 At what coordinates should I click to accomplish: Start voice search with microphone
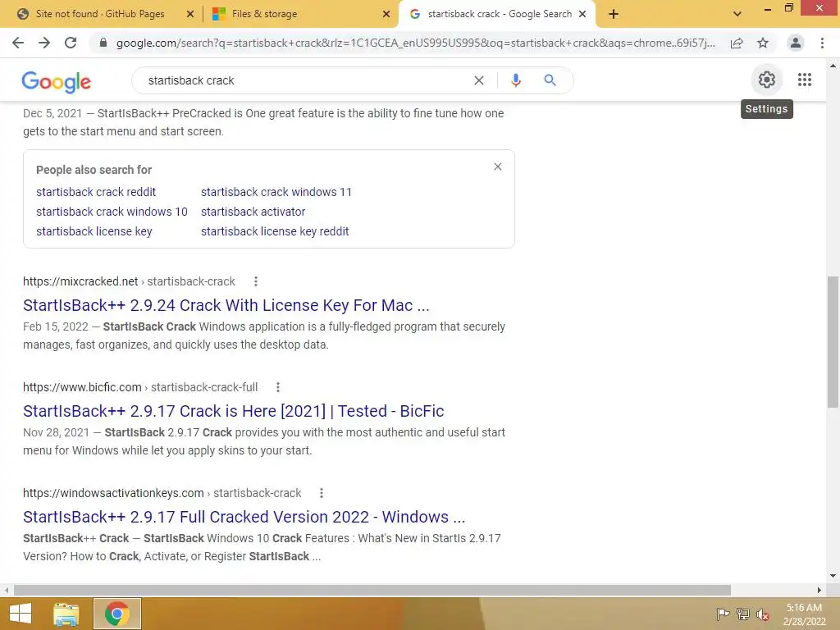tap(515, 80)
